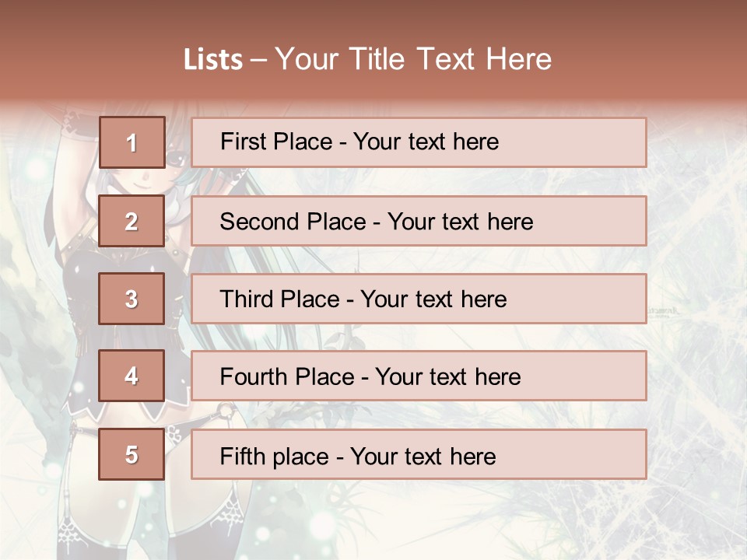747x560 pixels.
Task: Click the bold word Lists in title
Action: [212, 60]
